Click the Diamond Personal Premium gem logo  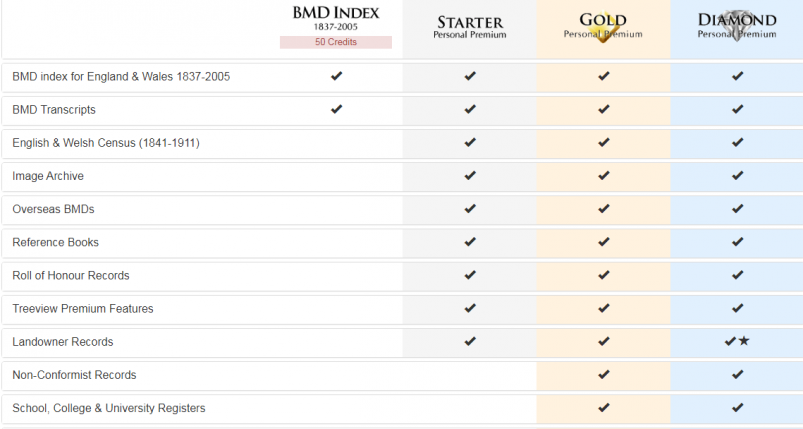click(737, 26)
